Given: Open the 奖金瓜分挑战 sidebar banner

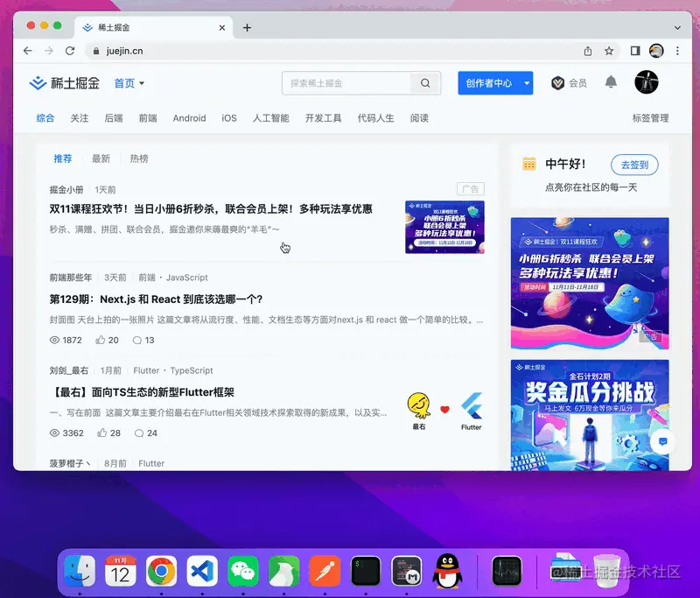Looking at the screenshot, I should [590, 415].
